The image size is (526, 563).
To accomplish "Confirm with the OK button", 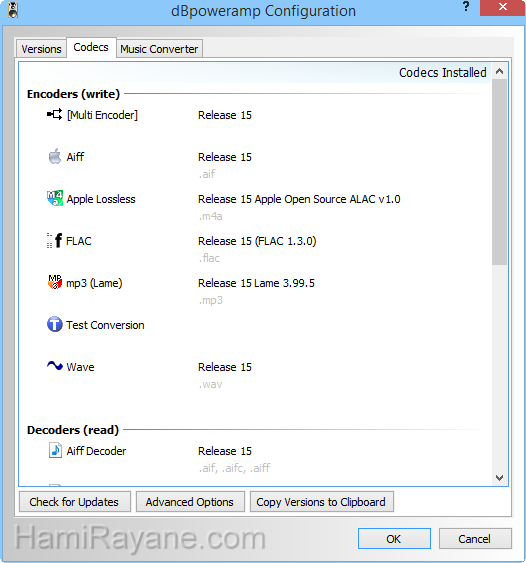I will tap(394, 539).
